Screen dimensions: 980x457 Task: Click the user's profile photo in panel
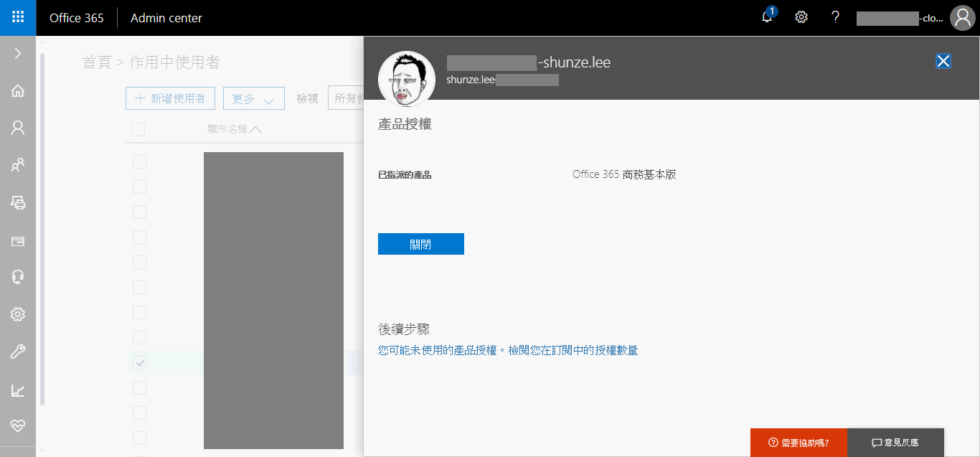[407, 80]
